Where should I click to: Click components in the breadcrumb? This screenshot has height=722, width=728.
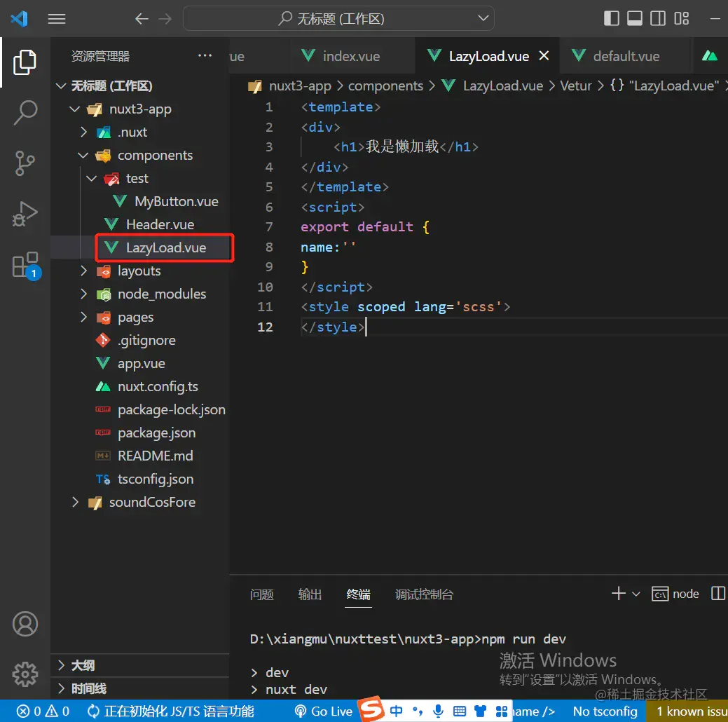point(385,86)
